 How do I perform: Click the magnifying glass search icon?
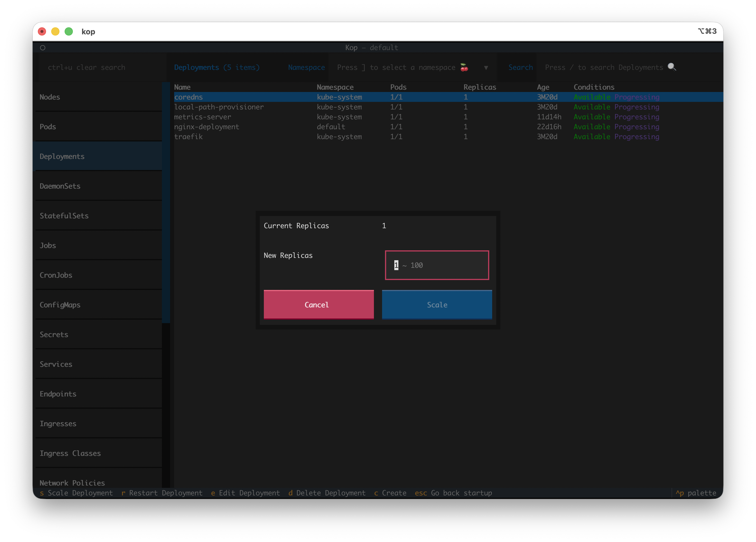672,67
